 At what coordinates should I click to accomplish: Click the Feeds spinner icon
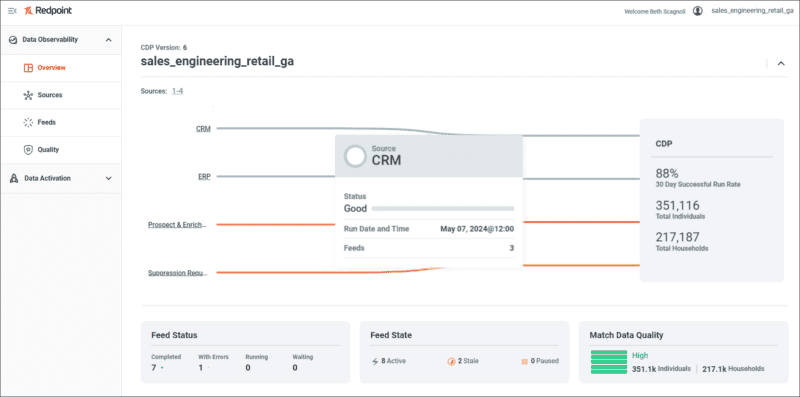coord(29,122)
